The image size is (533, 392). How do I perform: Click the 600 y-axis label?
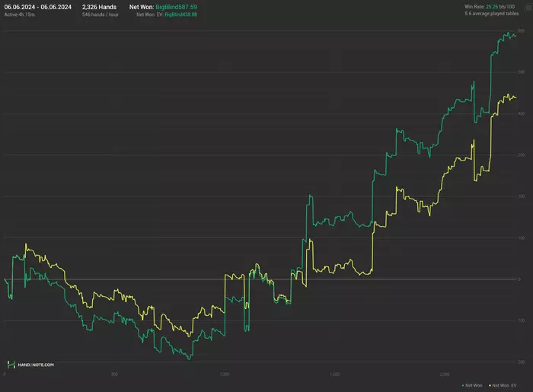(x=522, y=31)
